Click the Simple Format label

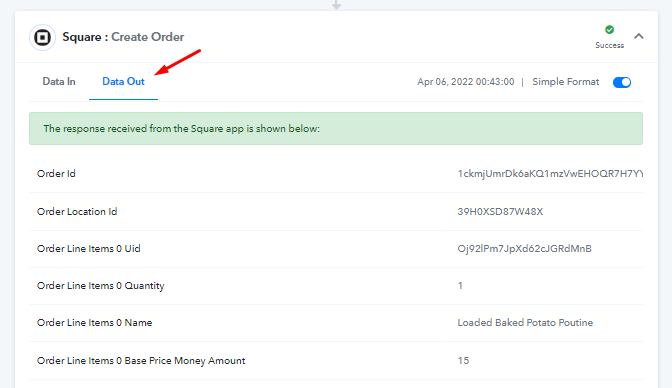click(x=566, y=82)
